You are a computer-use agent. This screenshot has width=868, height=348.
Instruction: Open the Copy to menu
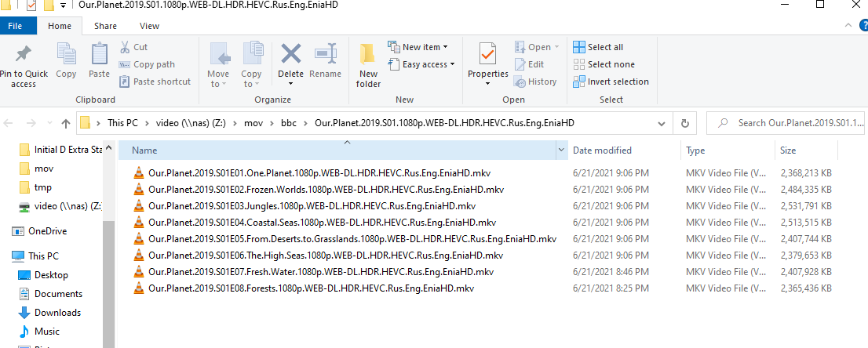pos(251,65)
